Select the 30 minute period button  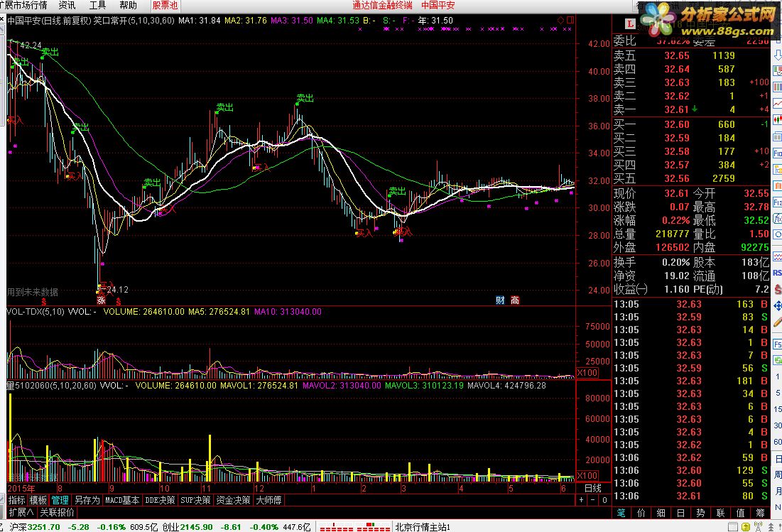point(778,425)
